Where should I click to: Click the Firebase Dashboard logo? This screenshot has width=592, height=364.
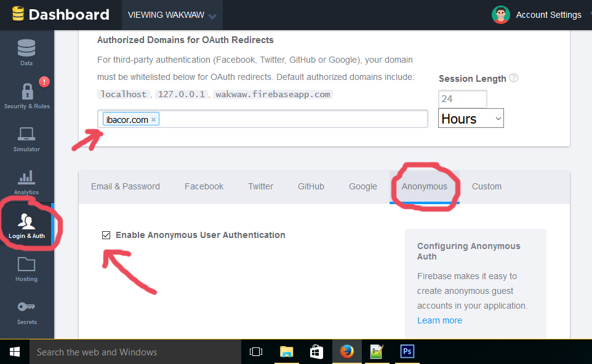point(18,14)
